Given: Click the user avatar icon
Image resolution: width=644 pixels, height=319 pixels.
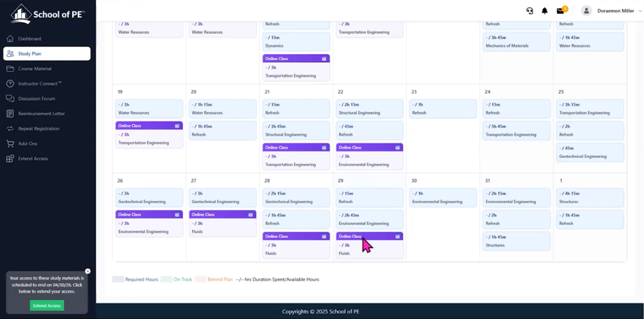Looking at the screenshot, I should (x=586, y=11).
